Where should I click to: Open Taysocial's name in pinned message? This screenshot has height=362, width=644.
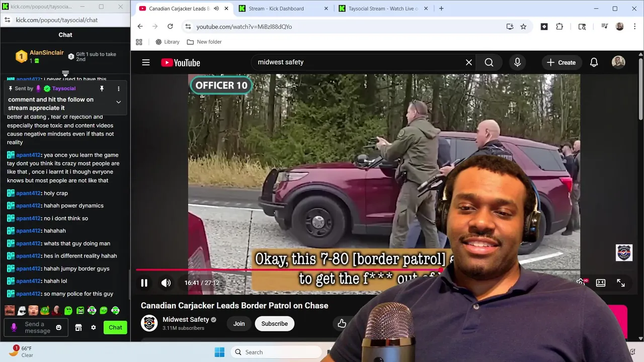pos(64,88)
